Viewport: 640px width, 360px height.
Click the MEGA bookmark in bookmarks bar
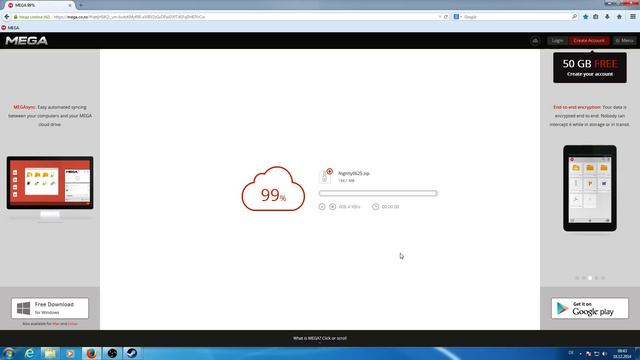point(10,28)
